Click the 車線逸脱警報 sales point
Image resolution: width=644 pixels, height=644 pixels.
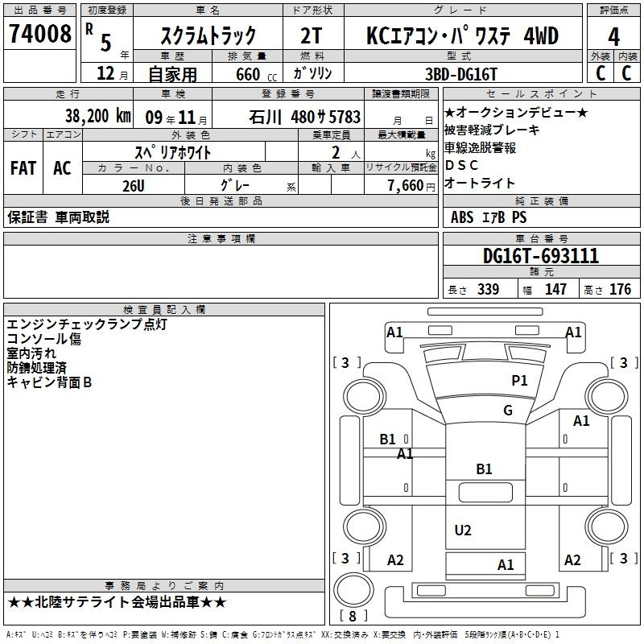click(480, 147)
